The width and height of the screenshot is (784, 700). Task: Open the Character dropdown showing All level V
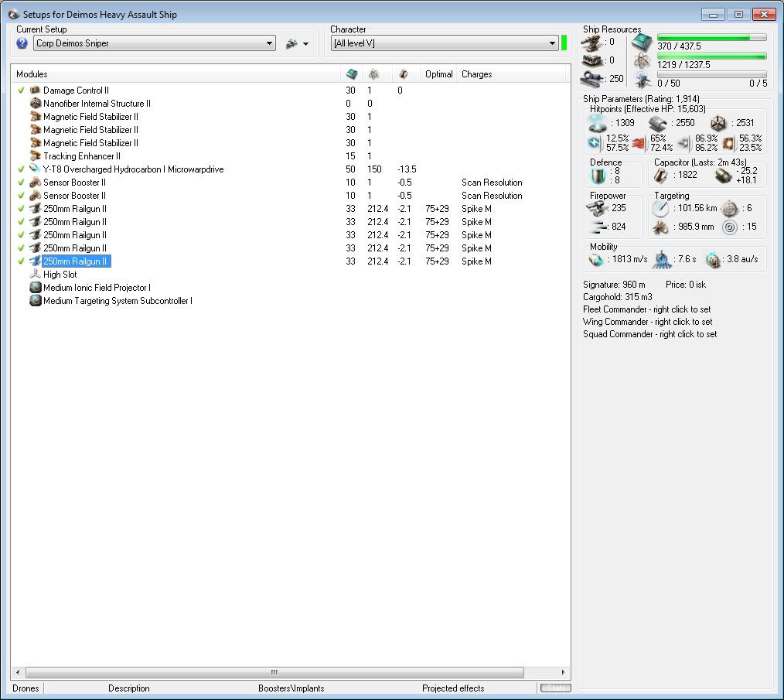445,43
